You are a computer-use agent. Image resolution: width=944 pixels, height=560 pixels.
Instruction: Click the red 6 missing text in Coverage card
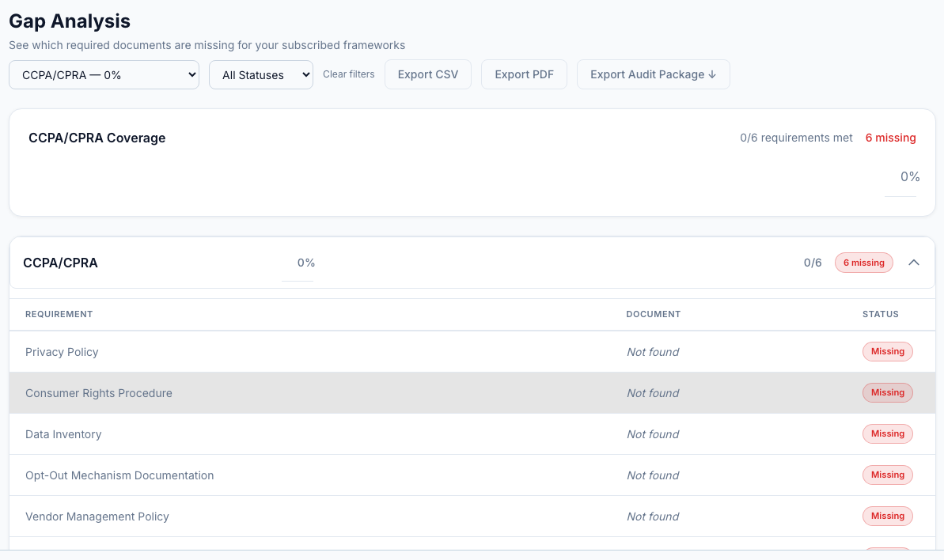click(x=890, y=138)
